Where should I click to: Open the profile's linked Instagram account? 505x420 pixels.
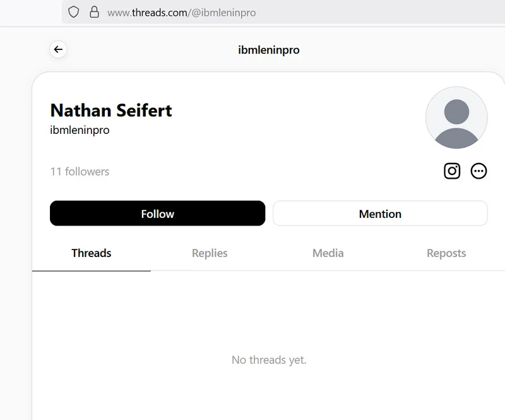pos(452,171)
